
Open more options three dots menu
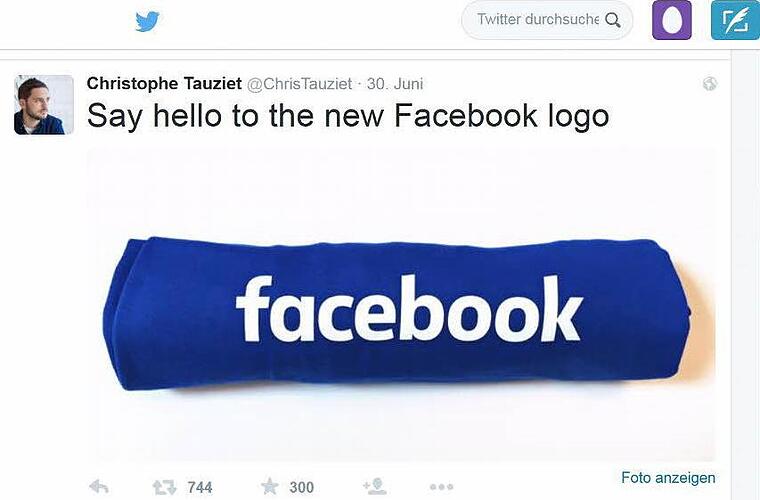coord(442,486)
